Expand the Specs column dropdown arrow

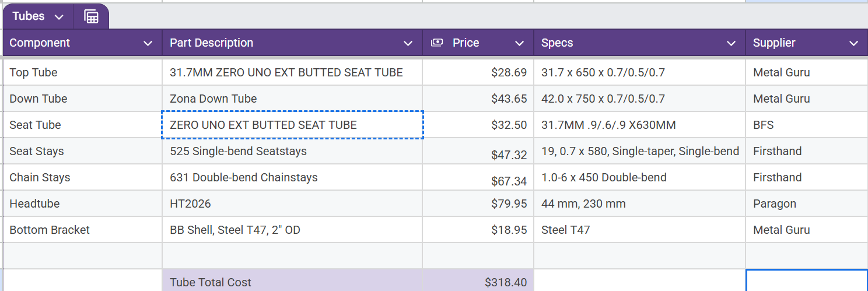pyautogui.click(x=731, y=43)
